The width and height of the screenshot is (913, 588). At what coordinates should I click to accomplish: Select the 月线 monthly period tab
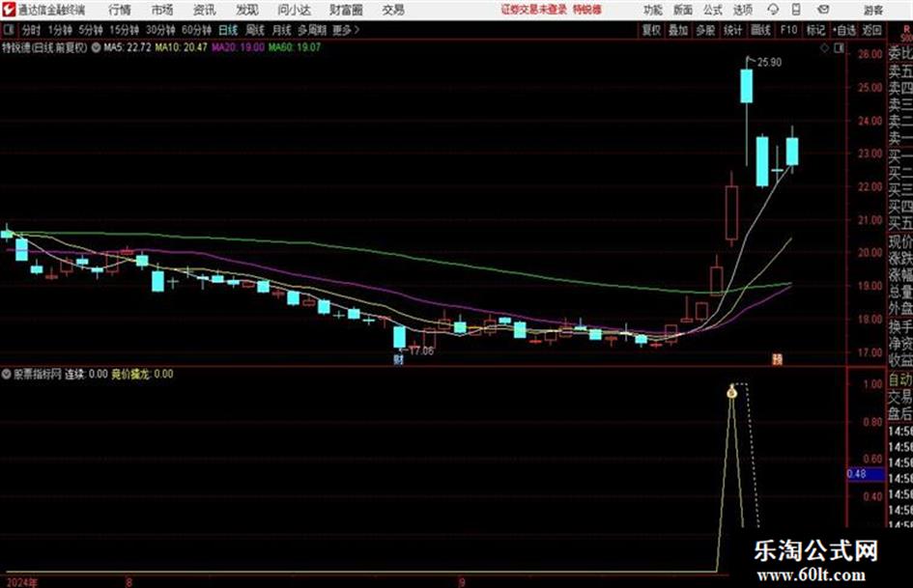tap(282, 30)
